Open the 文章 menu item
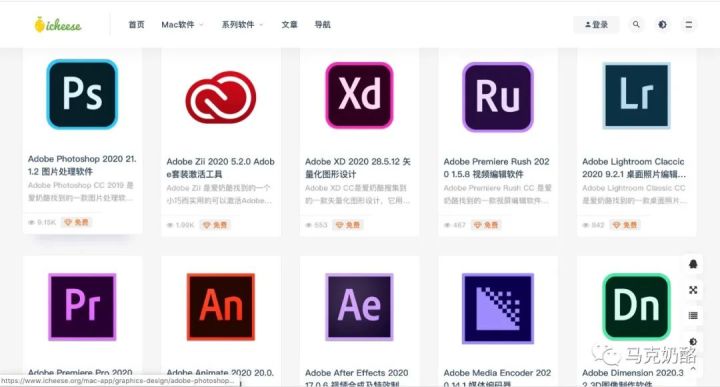720x387 pixels. pos(289,25)
